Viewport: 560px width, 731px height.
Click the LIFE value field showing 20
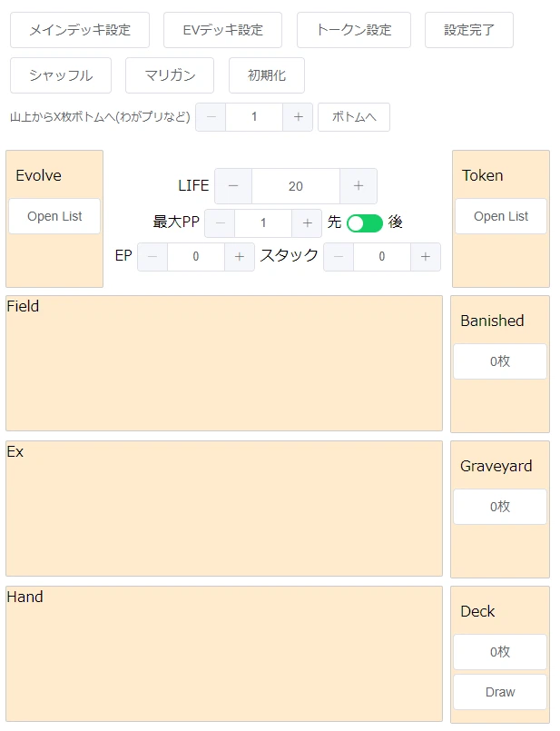click(x=296, y=186)
